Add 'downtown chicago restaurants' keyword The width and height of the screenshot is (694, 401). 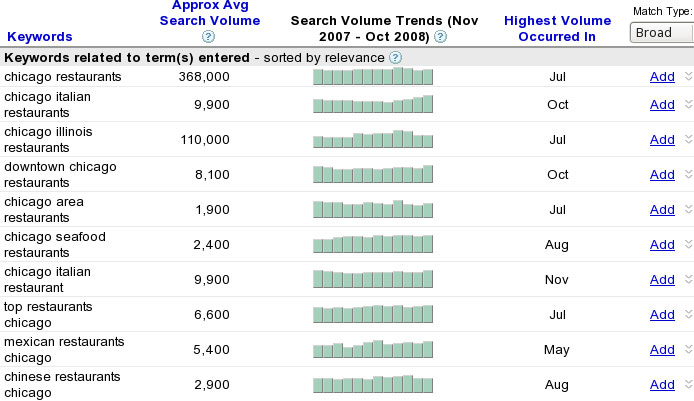[x=662, y=174]
